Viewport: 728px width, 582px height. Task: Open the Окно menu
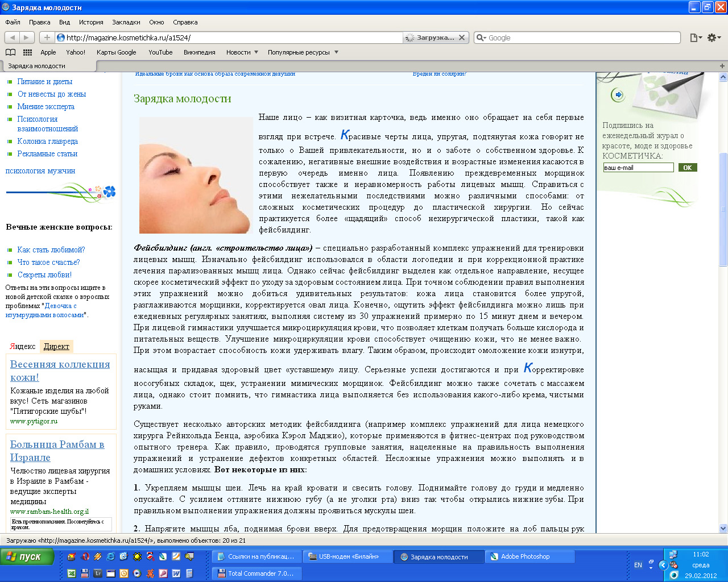click(x=156, y=22)
